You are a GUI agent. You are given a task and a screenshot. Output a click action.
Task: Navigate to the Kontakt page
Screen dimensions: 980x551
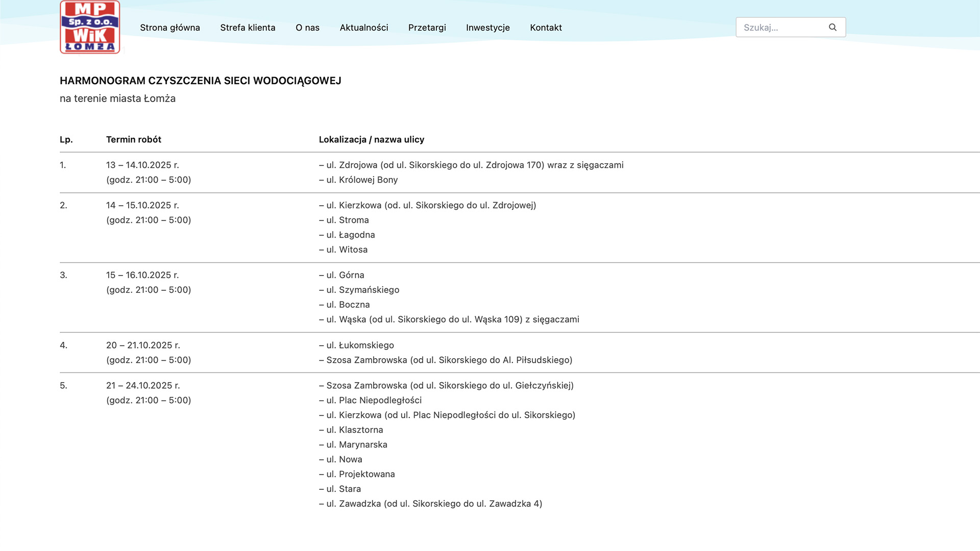click(546, 28)
